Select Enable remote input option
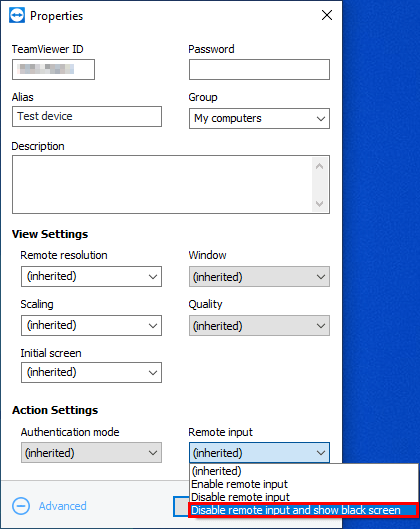The image size is (420, 529). 304,484
